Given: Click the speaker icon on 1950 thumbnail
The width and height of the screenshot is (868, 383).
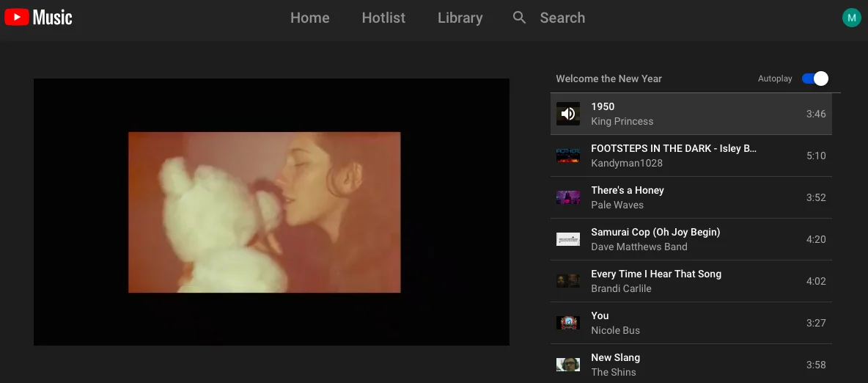Looking at the screenshot, I should click(568, 114).
